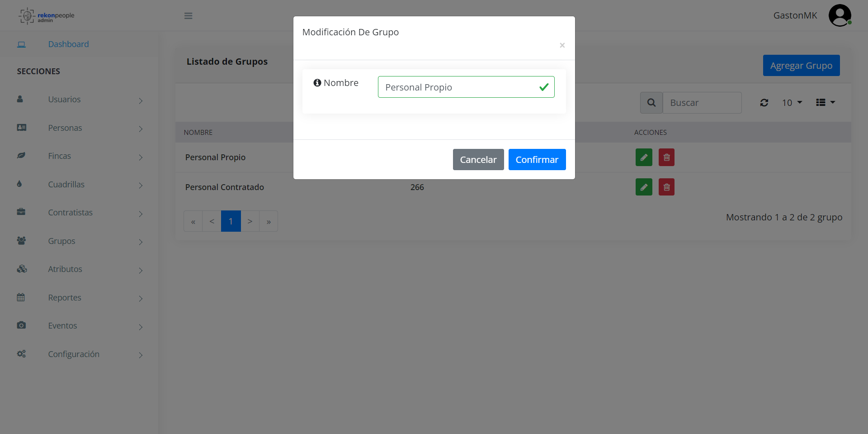868x434 pixels.
Task: Expand the Grupos section chevron
Action: pyautogui.click(x=141, y=242)
